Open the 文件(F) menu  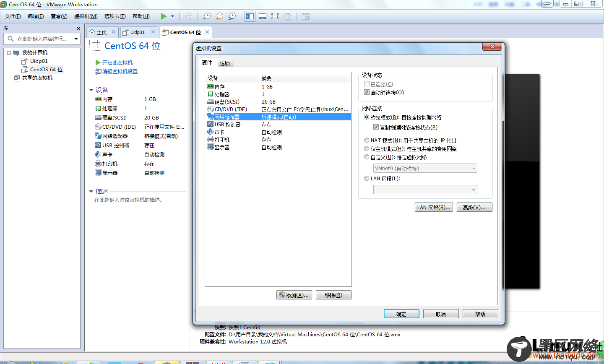click(x=13, y=16)
